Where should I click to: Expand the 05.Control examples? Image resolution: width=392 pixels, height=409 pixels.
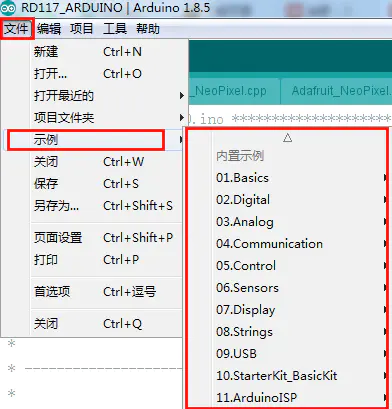287,266
